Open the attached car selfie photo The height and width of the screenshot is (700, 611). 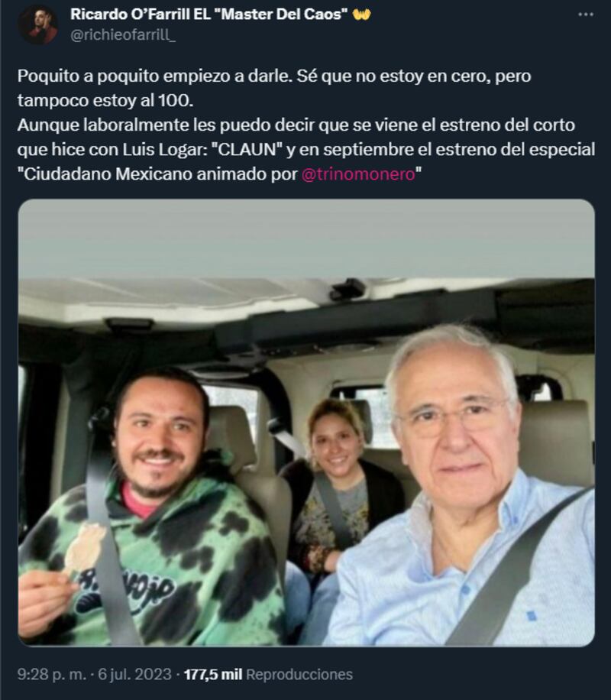coord(306,423)
